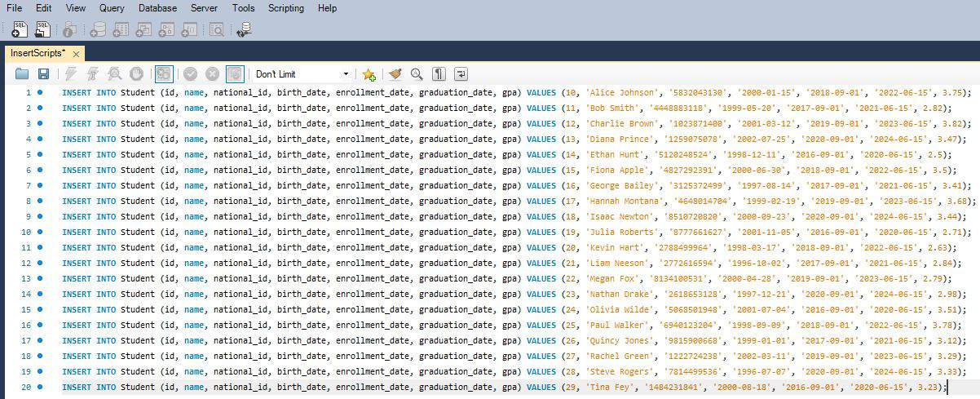Click 'Steve Rogers' in line 19
This screenshot has height=399, width=980.
point(618,372)
